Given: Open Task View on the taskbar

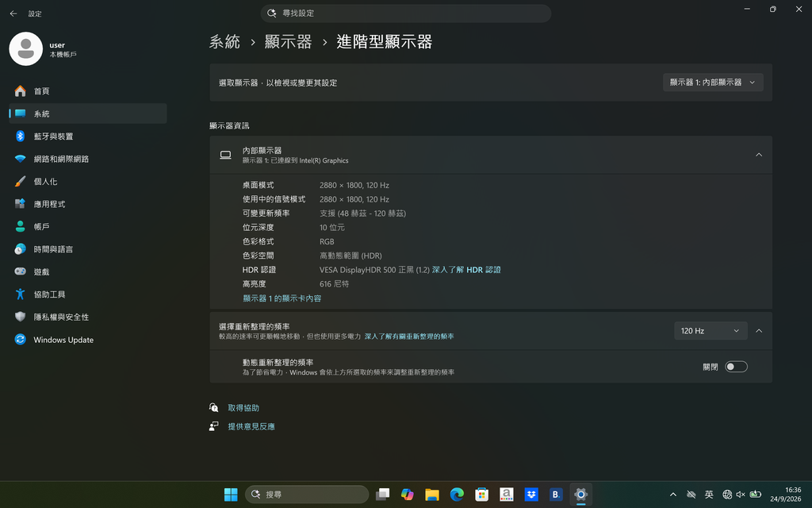Looking at the screenshot, I should pos(383,495).
